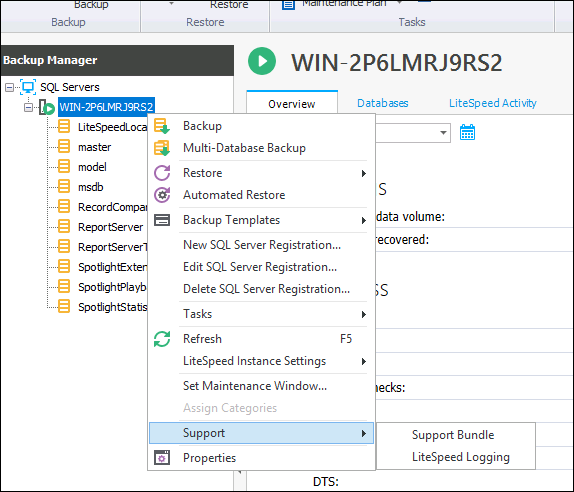574x492 pixels.
Task: Click the SpotlightPlayback database icon
Action: 64,286
